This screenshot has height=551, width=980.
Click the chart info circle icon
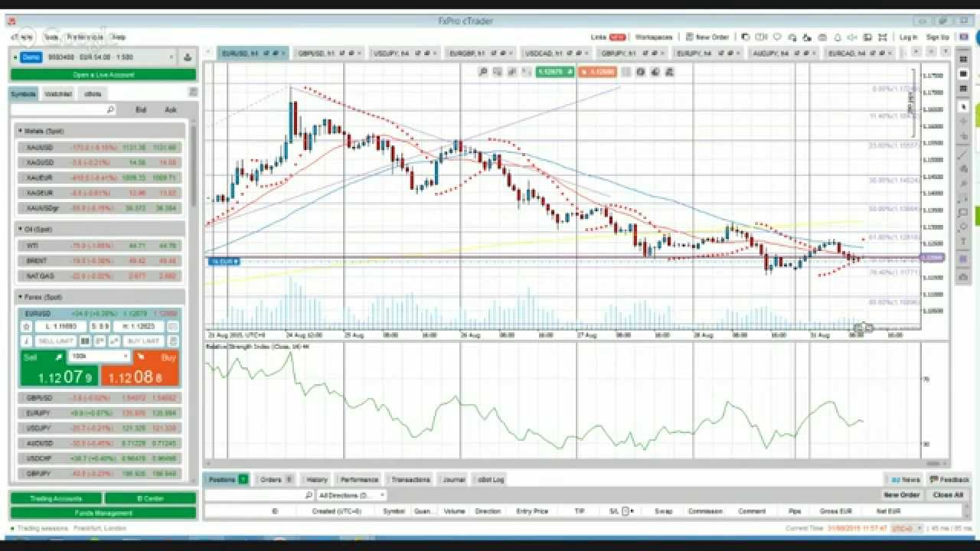click(x=640, y=71)
